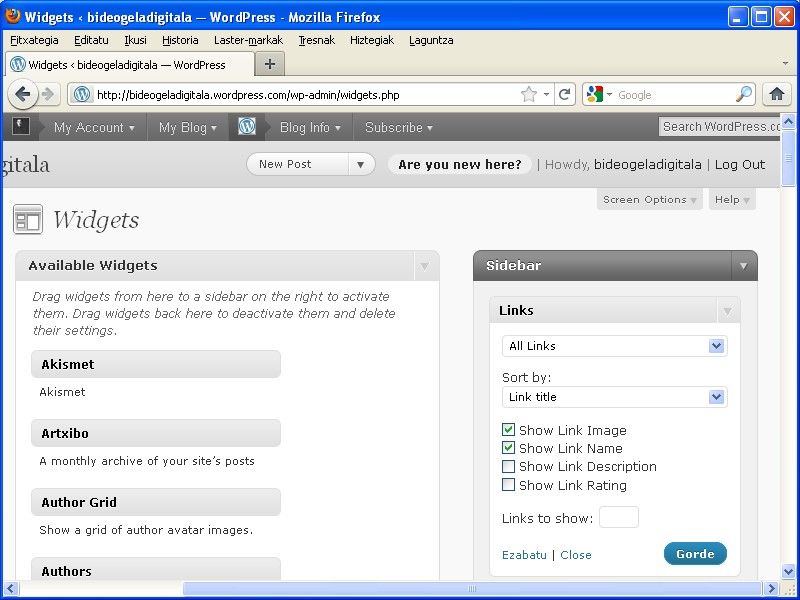Click the Firefox logo in the title bar
The image size is (800, 600).
(x=12, y=16)
